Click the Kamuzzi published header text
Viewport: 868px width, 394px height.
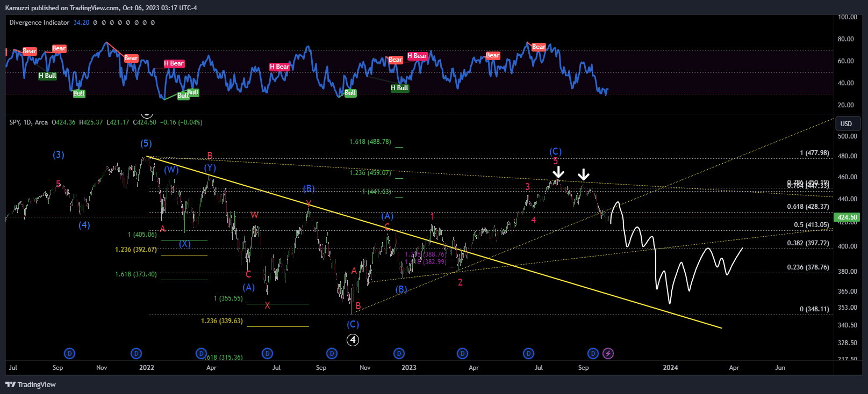[x=101, y=8]
